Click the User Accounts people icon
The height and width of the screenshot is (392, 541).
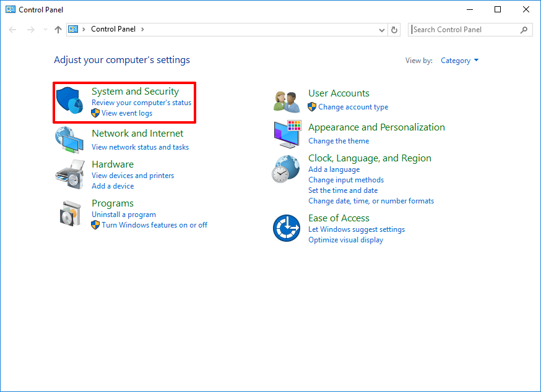coord(287,101)
